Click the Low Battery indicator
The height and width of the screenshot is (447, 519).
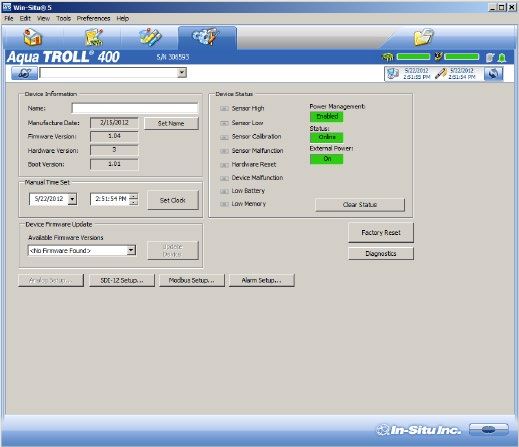coord(224,191)
